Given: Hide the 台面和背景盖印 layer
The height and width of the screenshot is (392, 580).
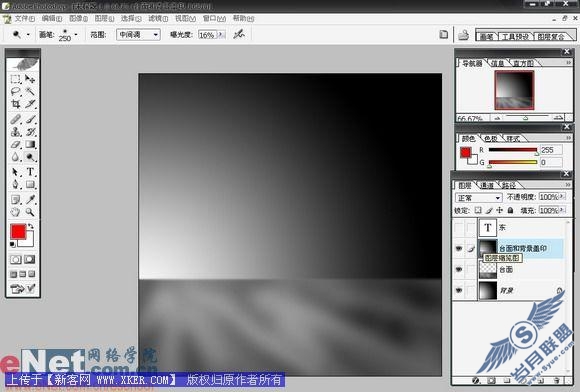Looking at the screenshot, I should coord(459,249).
